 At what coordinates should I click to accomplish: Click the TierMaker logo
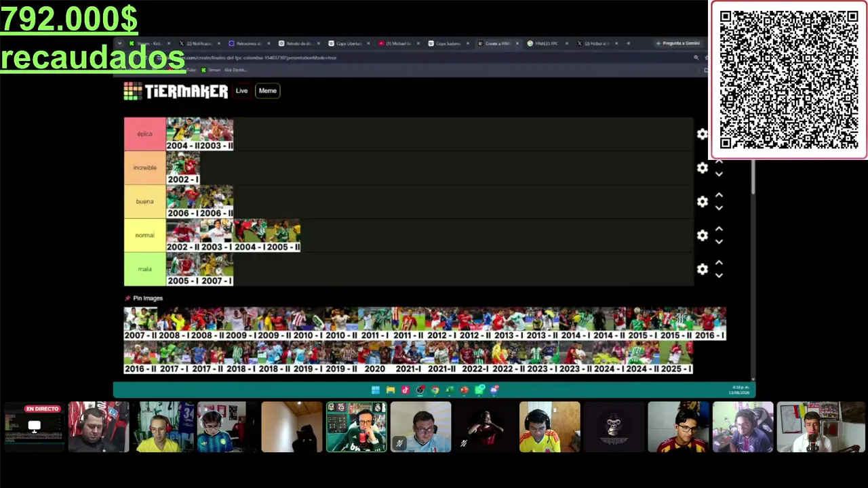(x=176, y=91)
